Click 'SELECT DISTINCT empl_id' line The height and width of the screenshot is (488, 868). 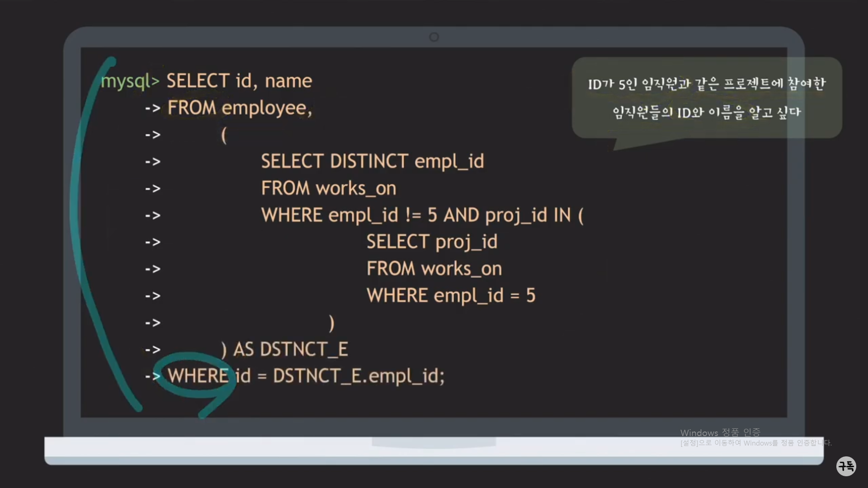point(372,161)
